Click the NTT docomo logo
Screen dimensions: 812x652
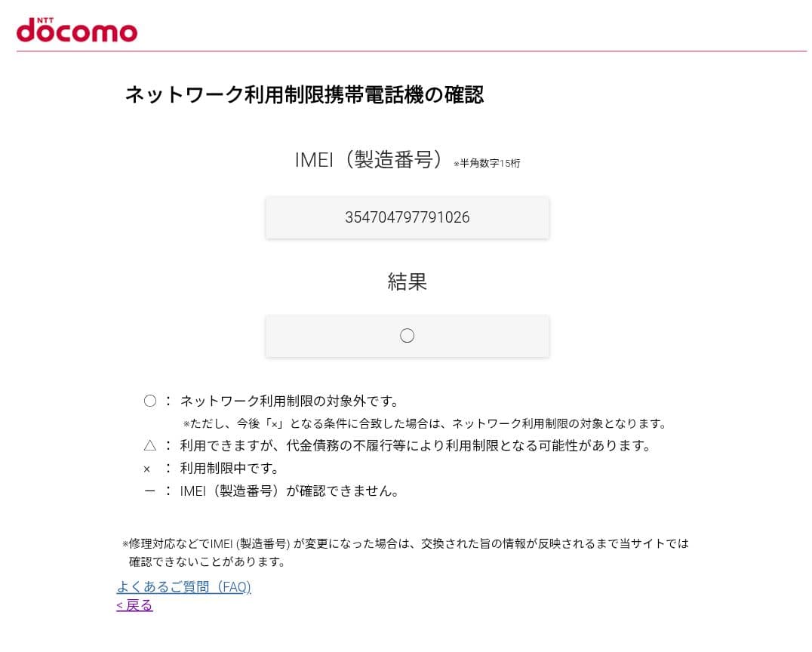(x=76, y=30)
